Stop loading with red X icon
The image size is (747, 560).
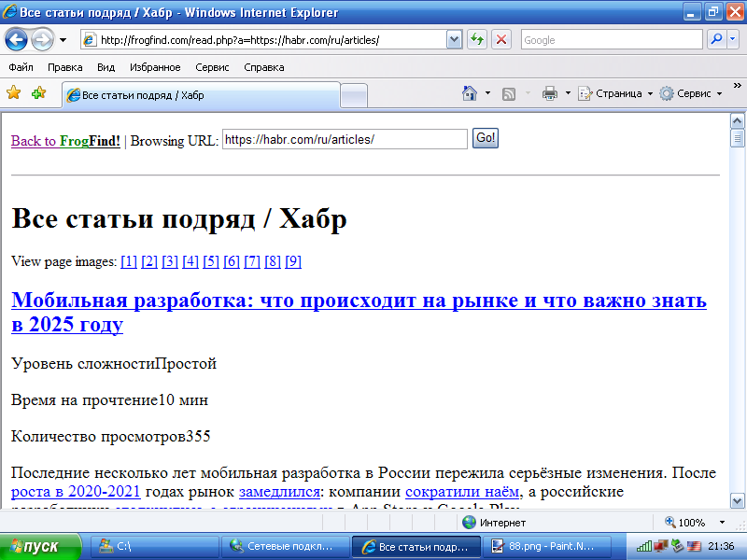(501, 39)
